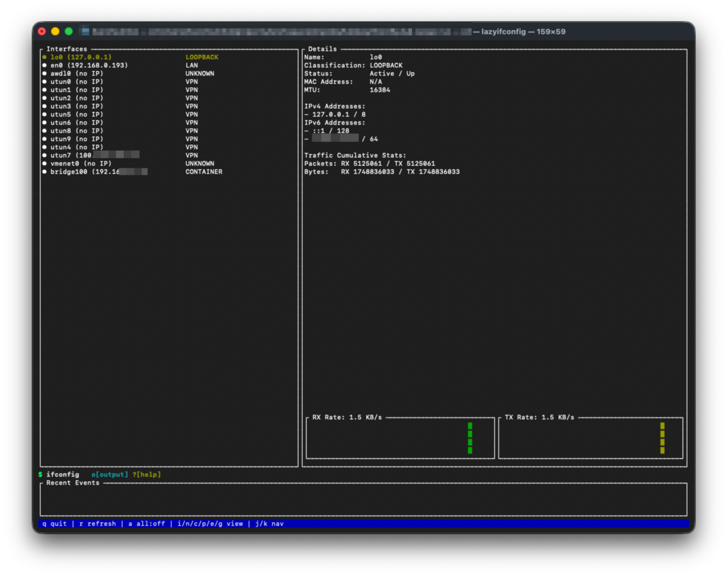Minimize the terminal with yellow button
This screenshot has height=577, width=728.
click(x=56, y=32)
